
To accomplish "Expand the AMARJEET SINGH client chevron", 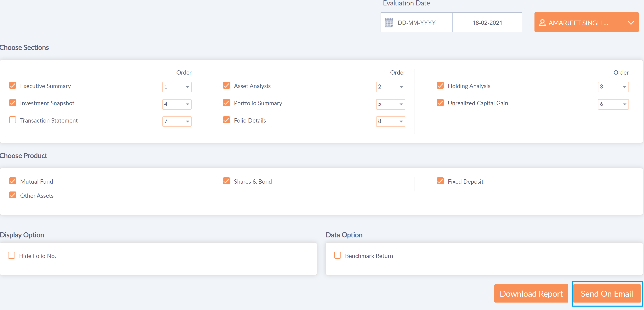I will pos(631,23).
